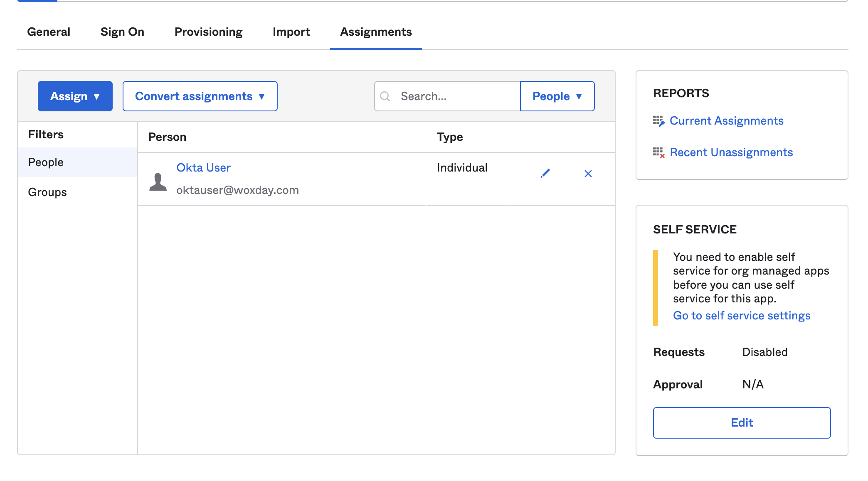Select the Groups filter

point(77,192)
